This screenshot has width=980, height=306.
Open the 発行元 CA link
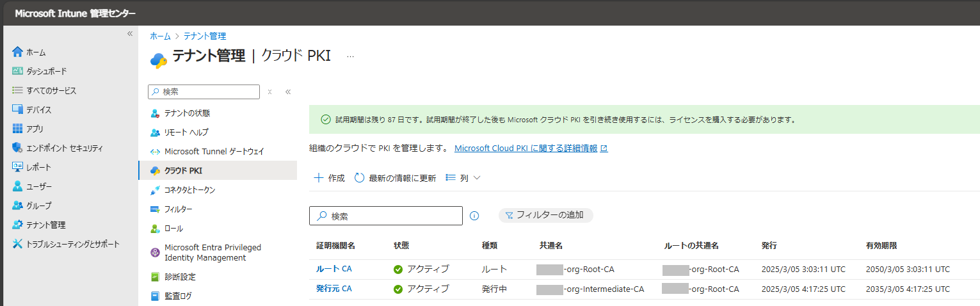(333, 289)
